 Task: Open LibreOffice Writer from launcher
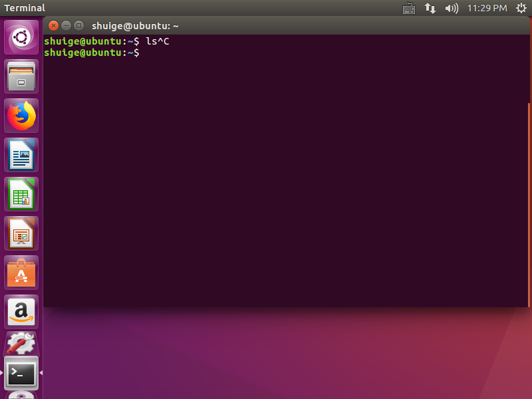pos(21,155)
